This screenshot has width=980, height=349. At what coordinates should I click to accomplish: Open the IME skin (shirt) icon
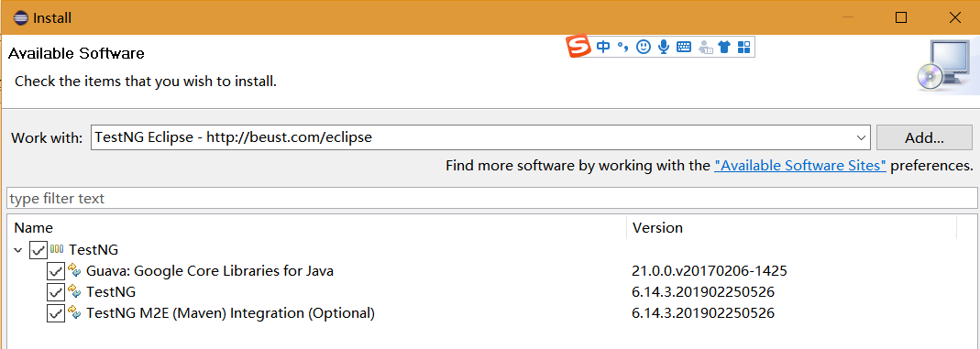click(724, 47)
